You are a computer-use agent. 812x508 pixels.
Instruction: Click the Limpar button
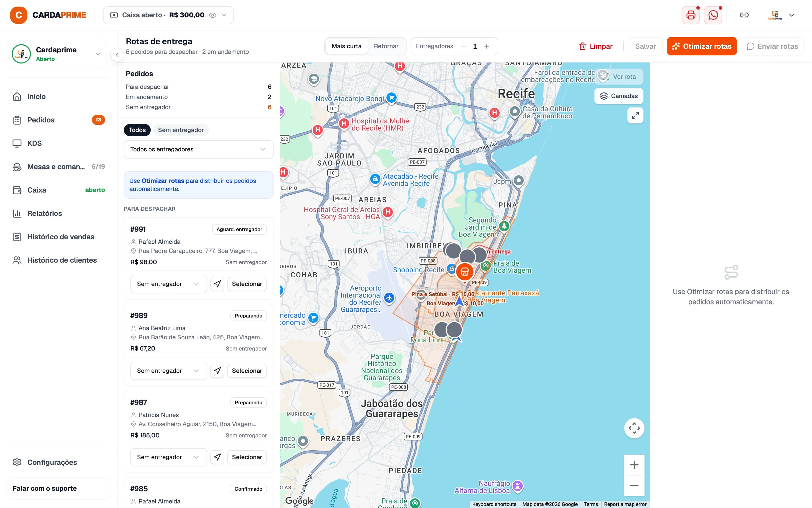[596, 46]
